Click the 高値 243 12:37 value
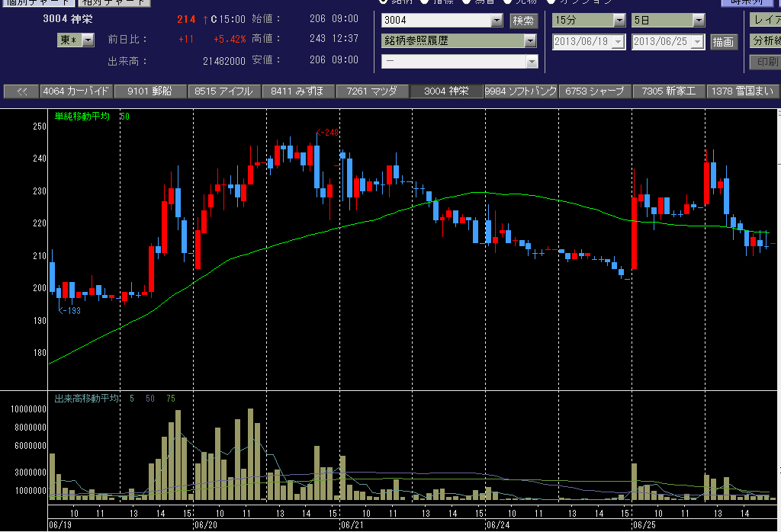The width and height of the screenshot is (781, 532). pos(334,39)
